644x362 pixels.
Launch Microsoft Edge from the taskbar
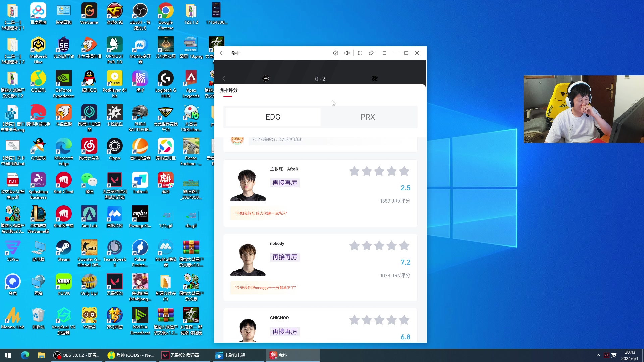pyautogui.click(x=25, y=355)
